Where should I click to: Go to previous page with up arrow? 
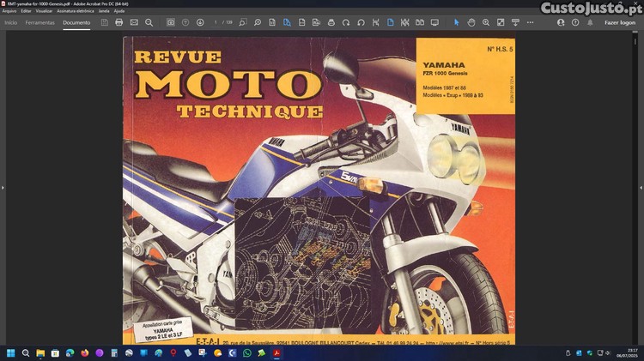[x=185, y=22]
